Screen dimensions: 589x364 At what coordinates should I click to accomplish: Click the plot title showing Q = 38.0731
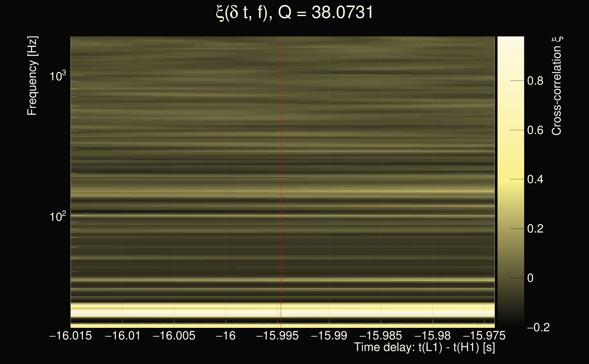[294, 13]
